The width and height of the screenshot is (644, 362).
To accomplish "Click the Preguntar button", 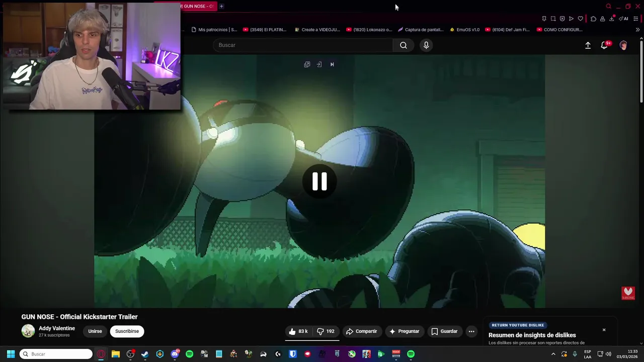I will (405, 331).
